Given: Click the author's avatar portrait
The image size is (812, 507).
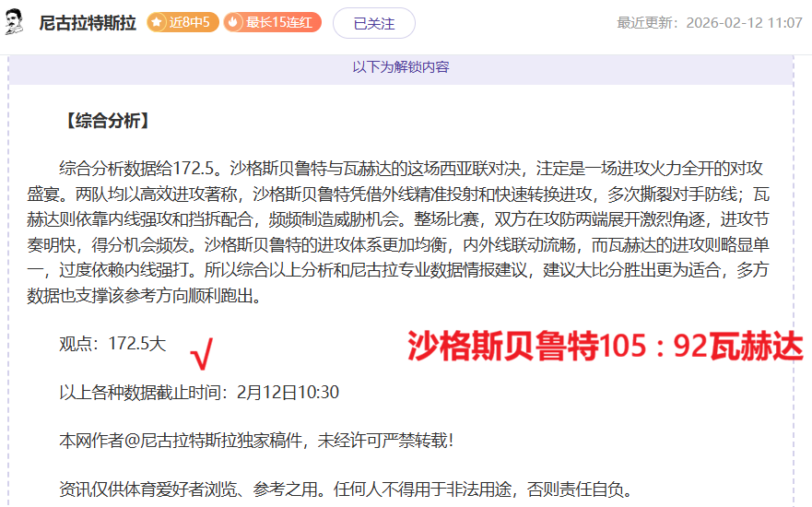Looking at the screenshot, I should pyautogui.click(x=17, y=22).
